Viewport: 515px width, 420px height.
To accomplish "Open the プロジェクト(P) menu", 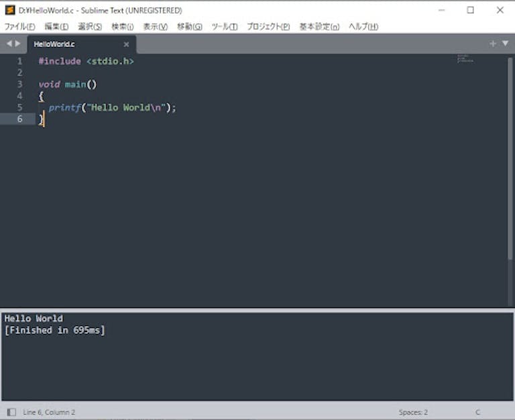I will [x=268, y=26].
